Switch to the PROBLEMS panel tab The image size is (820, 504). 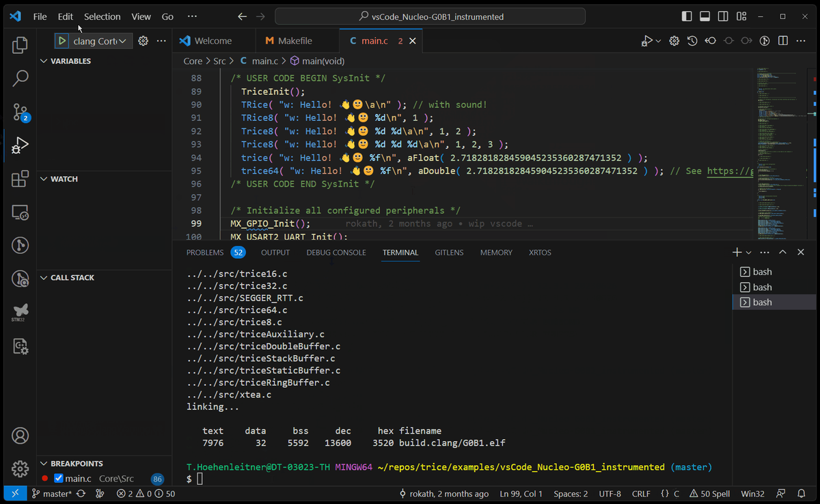point(215,253)
